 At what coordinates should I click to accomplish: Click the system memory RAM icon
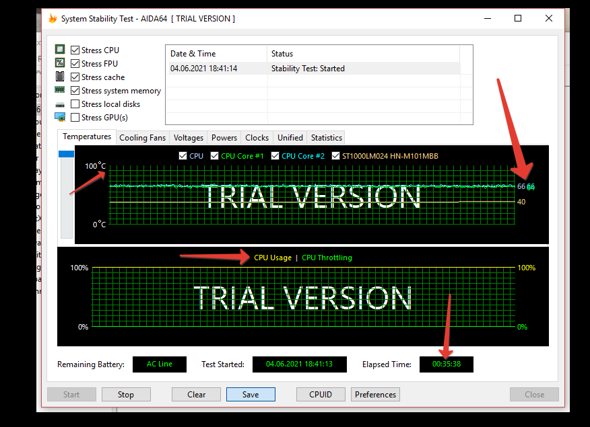coord(60,90)
